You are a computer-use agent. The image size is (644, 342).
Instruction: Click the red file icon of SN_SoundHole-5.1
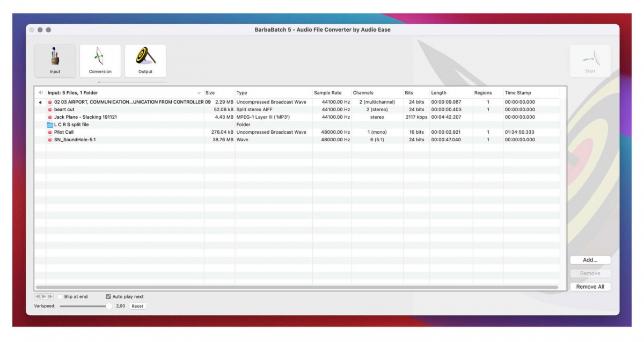click(x=50, y=140)
